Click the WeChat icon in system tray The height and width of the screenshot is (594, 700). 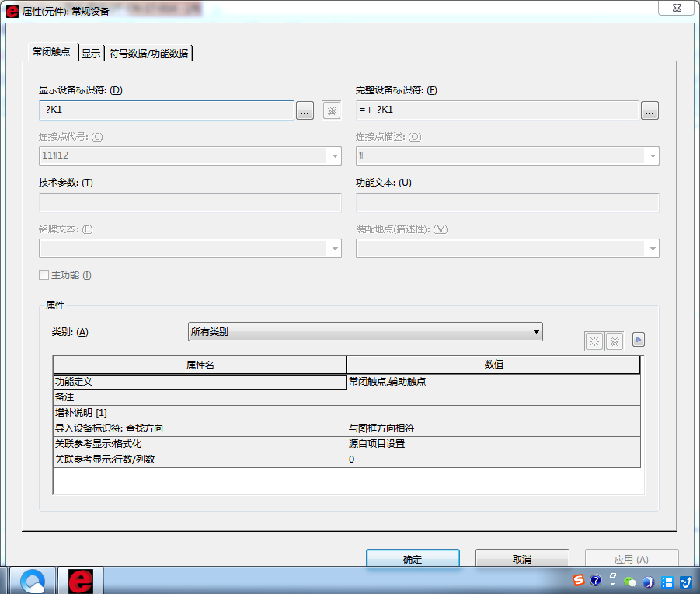[630, 581]
